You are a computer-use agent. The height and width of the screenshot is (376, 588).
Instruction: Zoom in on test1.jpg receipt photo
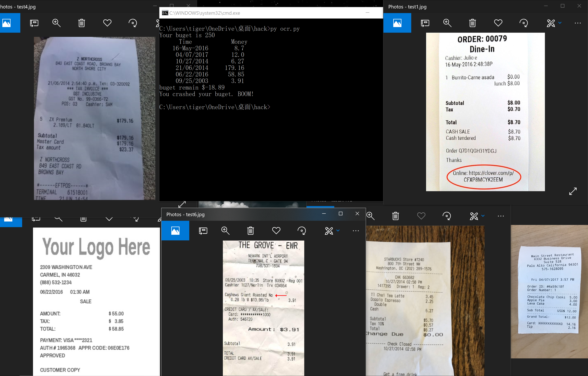447,23
